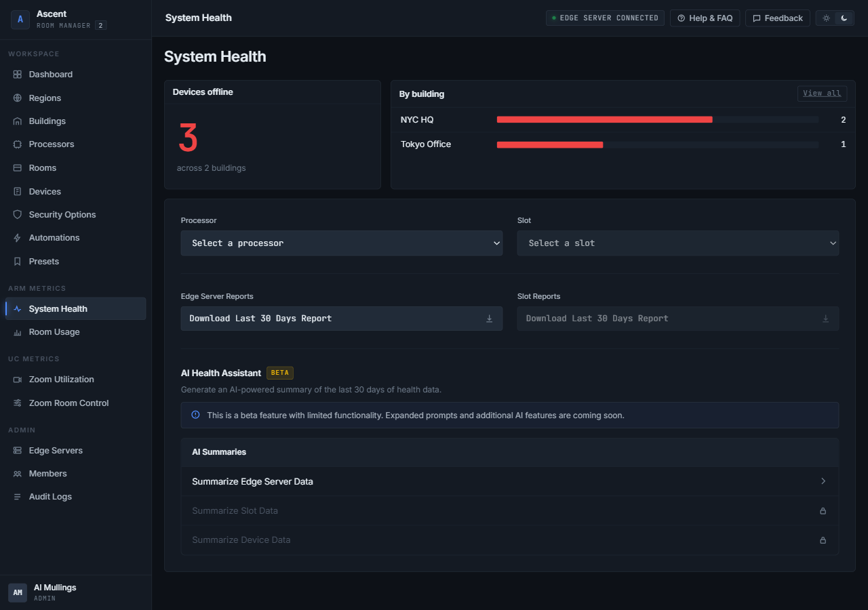Click the Presets bookmark icon
The image size is (868, 610).
point(18,262)
